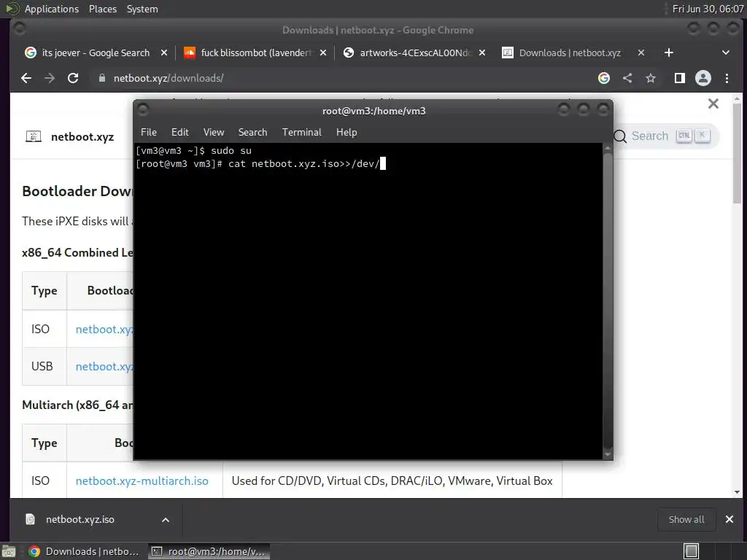Close the Downloads | netboot.xyz tab
747x560 pixels.
click(x=640, y=52)
